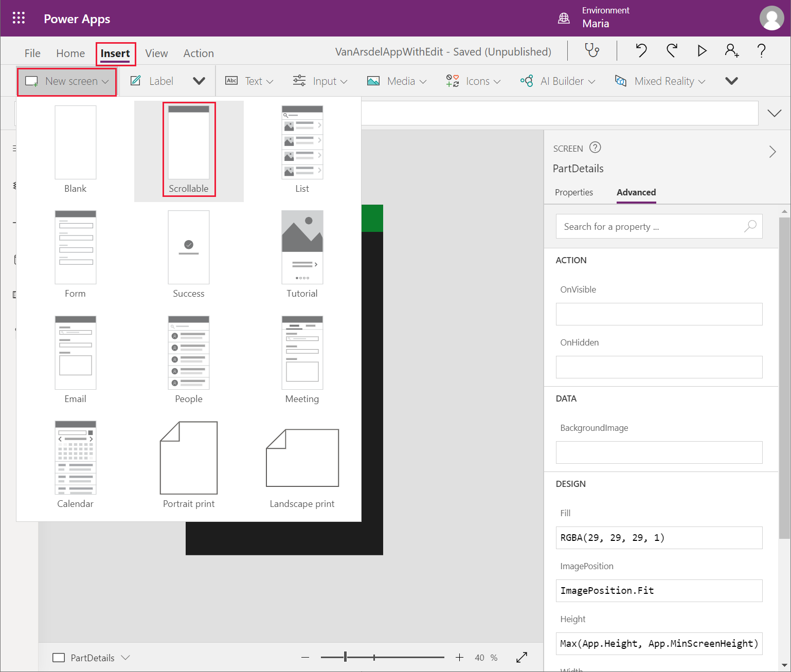Redo the last action
Screen dimensions: 791x672
672,50
